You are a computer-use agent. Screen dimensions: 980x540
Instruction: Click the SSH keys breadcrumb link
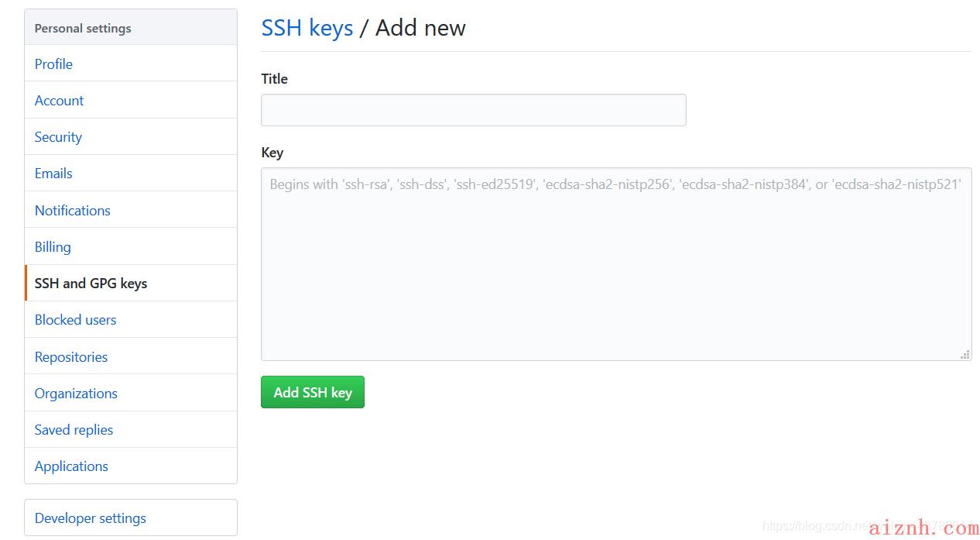307,28
